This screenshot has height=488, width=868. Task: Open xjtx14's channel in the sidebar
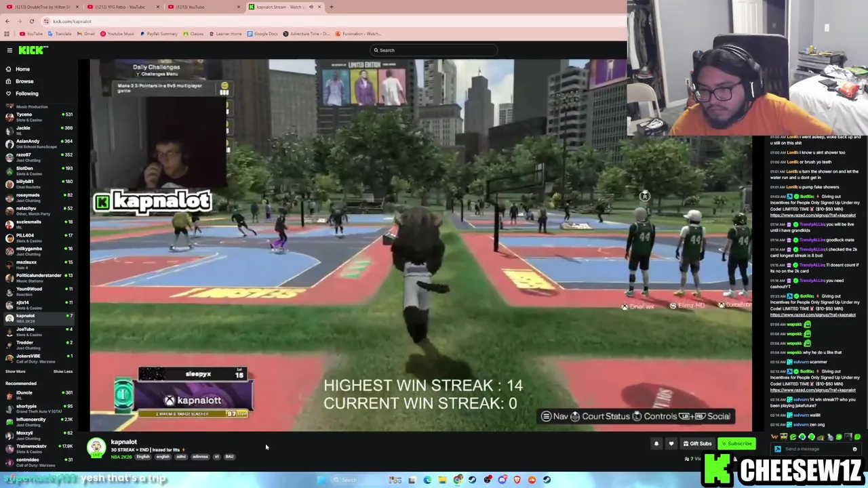pyautogui.click(x=38, y=304)
